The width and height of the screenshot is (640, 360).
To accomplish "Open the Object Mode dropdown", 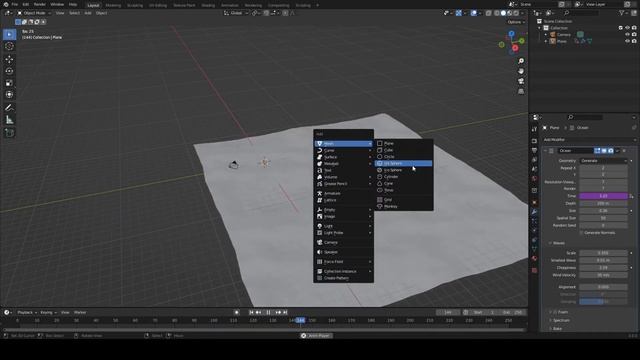I will (34, 13).
